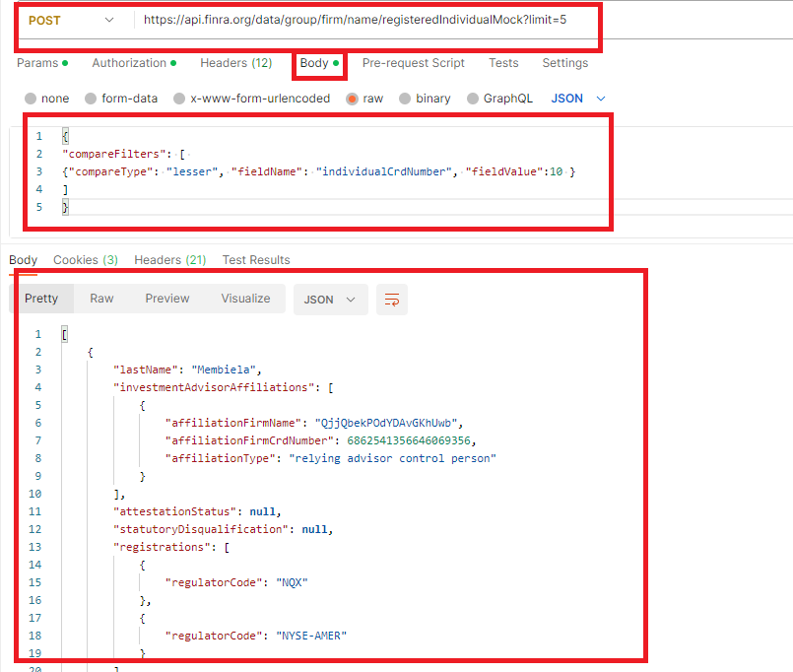
Task: Open the response JSON format dropdown
Action: 330,300
